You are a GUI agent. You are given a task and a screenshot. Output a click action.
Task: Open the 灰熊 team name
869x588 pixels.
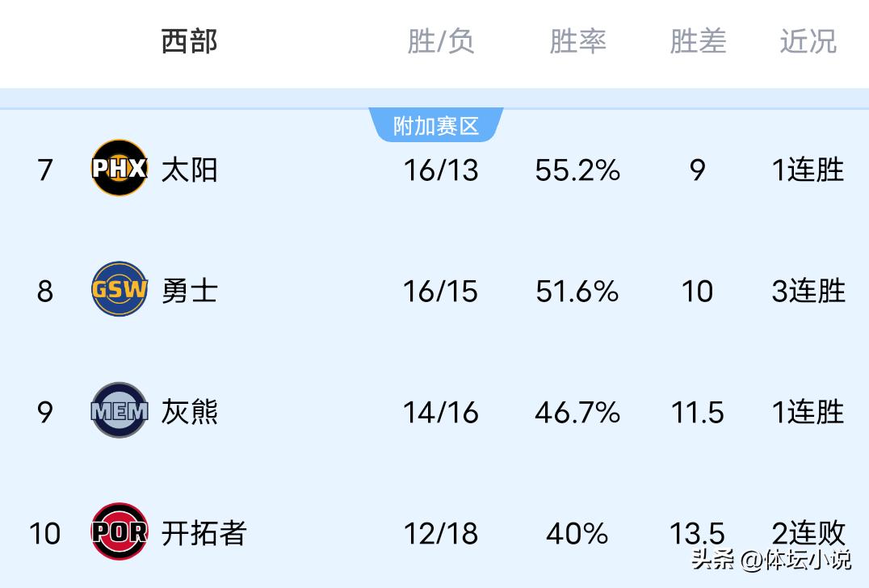click(190, 412)
